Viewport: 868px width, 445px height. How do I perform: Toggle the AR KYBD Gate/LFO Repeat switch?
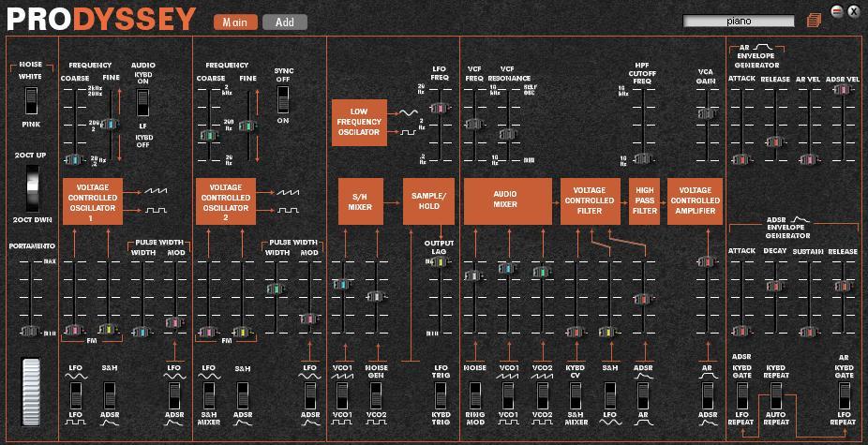pyautogui.click(x=843, y=395)
